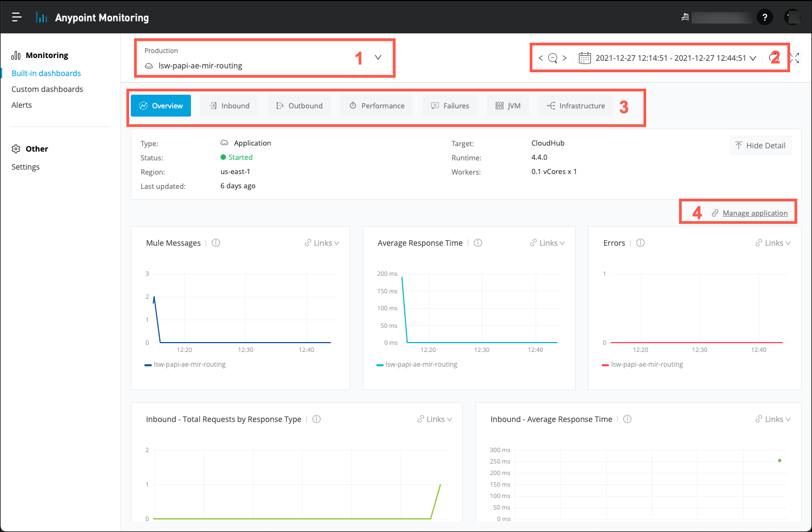
Task: Show info for Mule Messages chart
Action: pyautogui.click(x=216, y=243)
